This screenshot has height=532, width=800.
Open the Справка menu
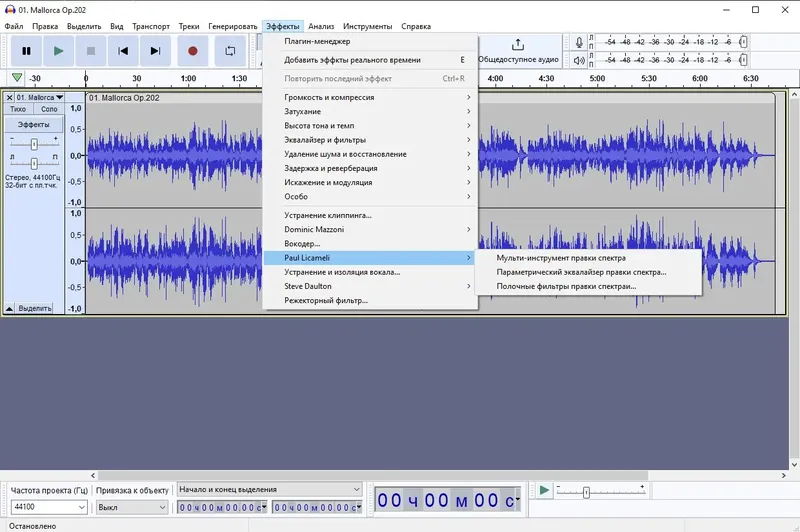[x=416, y=27]
